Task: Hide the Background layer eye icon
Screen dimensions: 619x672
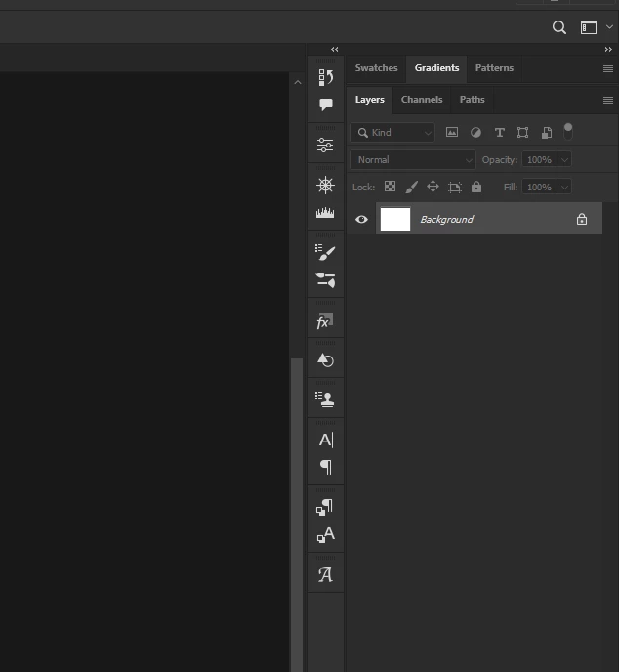Action: [x=361, y=220]
